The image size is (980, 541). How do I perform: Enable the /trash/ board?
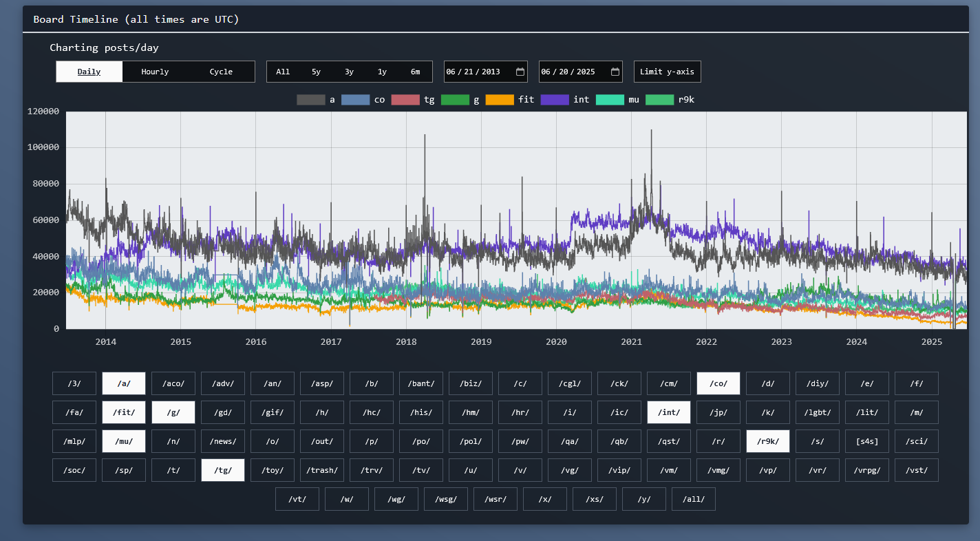(x=322, y=470)
